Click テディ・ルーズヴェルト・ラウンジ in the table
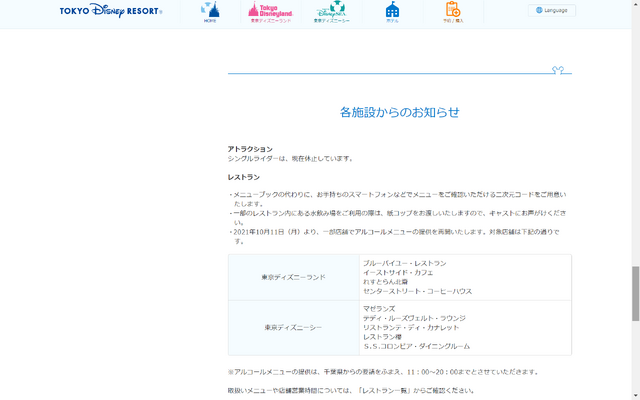This screenshot has height=400, width=640. coord(414,318)
